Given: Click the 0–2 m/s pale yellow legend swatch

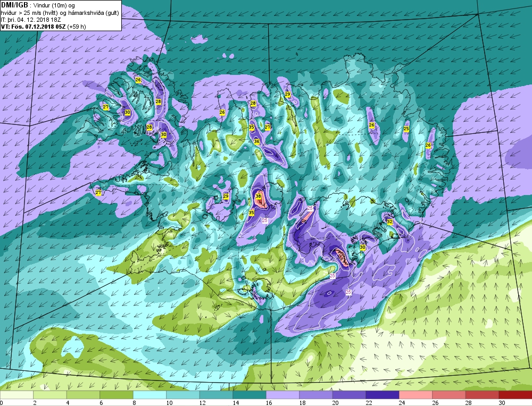Looking at the screenshot, I should (x=16, y=395).
